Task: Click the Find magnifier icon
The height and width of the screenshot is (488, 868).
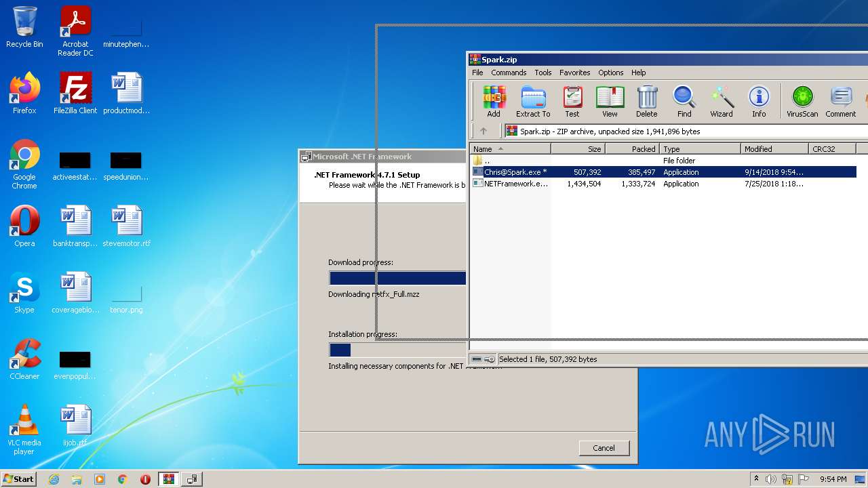Action: pyautogui.click(x=684, y=102)
